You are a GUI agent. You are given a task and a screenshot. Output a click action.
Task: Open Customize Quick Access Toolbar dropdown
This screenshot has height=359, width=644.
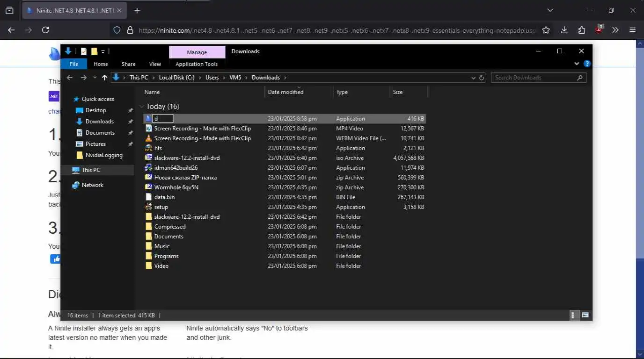pos(103,51)
